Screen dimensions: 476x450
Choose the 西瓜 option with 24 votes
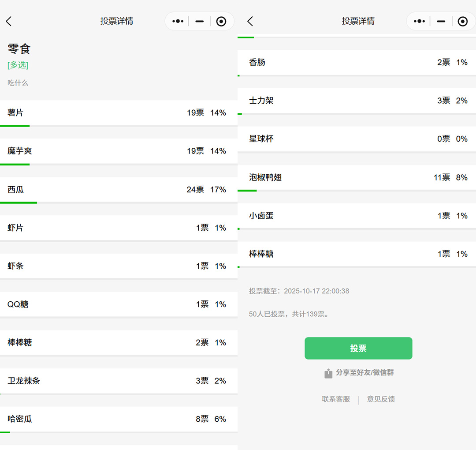[118, 189]
